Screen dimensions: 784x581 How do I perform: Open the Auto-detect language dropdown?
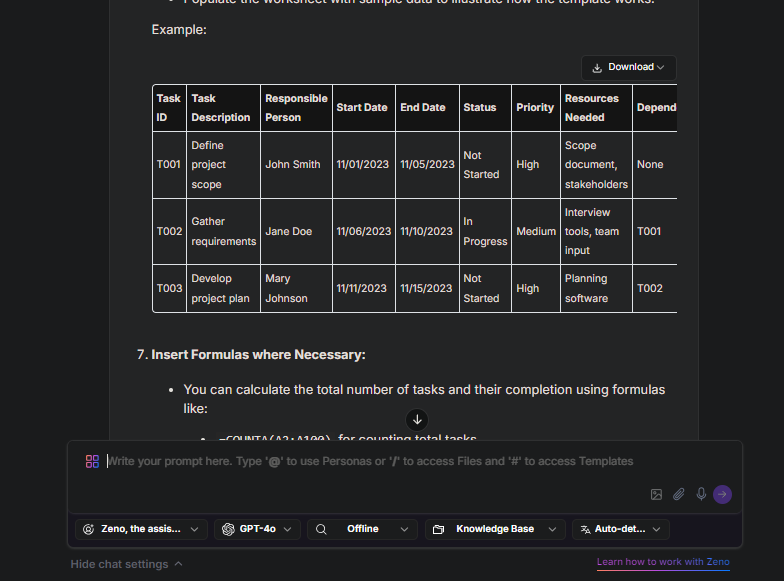pos(620,529)
